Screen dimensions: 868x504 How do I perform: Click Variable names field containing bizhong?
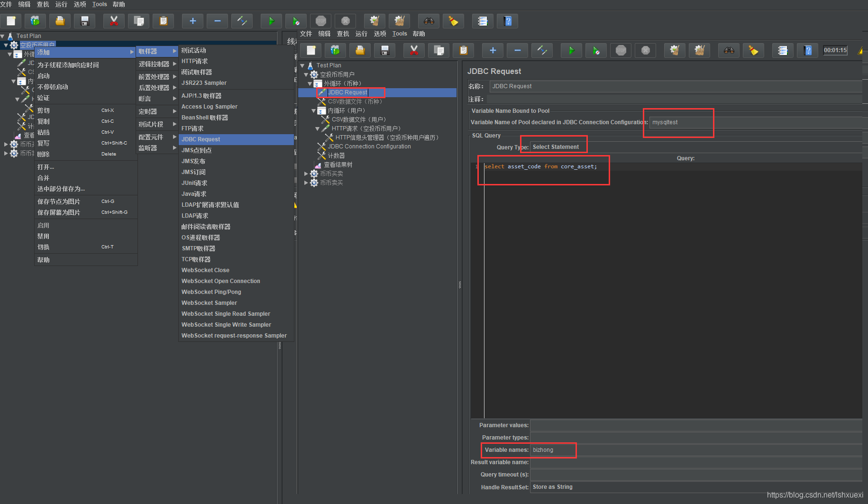click(696, 450)
